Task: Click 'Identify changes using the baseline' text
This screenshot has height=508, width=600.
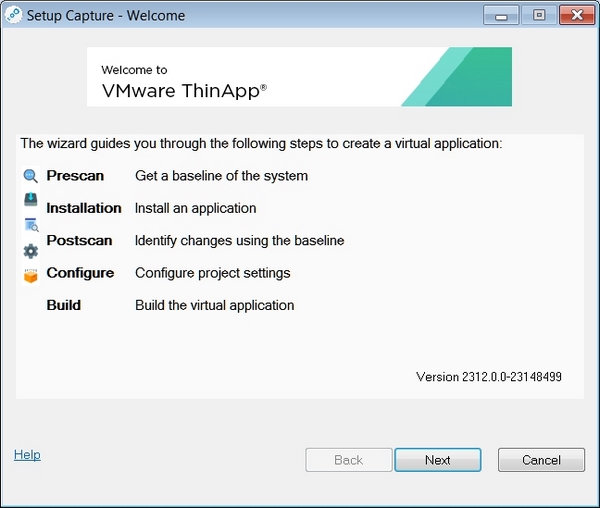Action: [x=240, y=241]
